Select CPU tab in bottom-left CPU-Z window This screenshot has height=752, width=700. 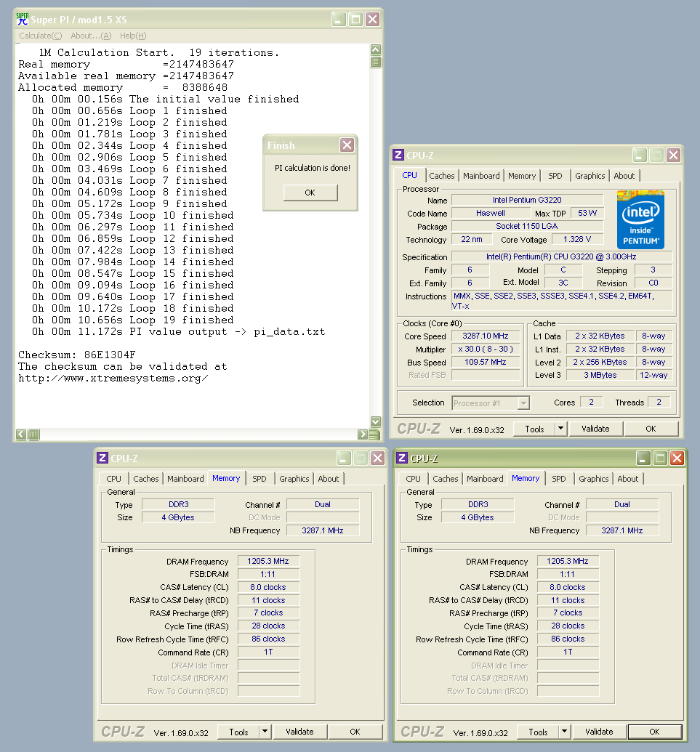(x=113, y=479)
